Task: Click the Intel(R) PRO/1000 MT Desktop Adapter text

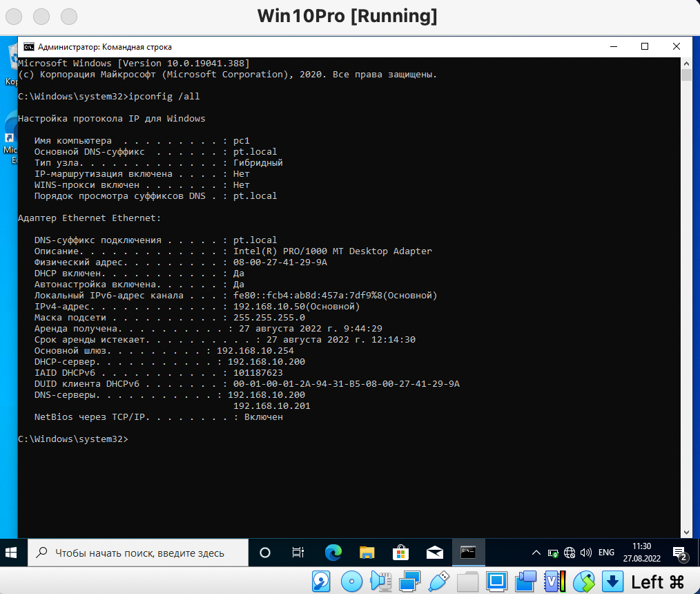Action: 333,251
